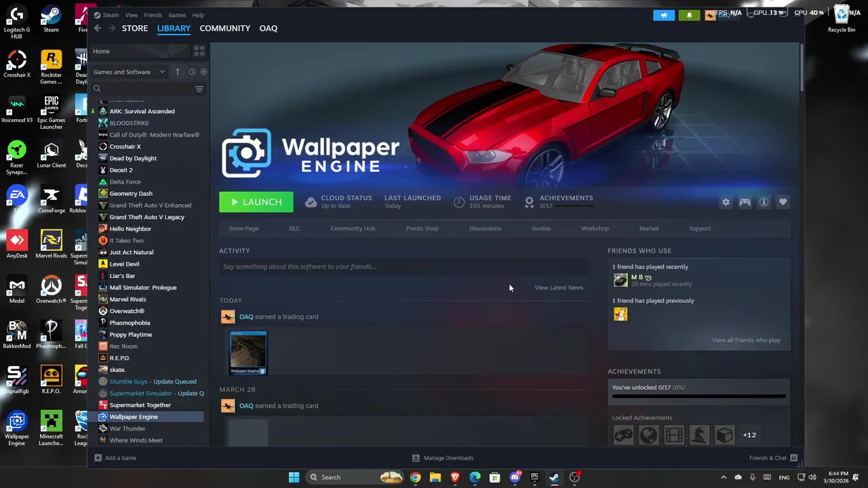This screenshot has width=868, height=488.
Task: Select the controller locked achievement icon
Action: 623,435
